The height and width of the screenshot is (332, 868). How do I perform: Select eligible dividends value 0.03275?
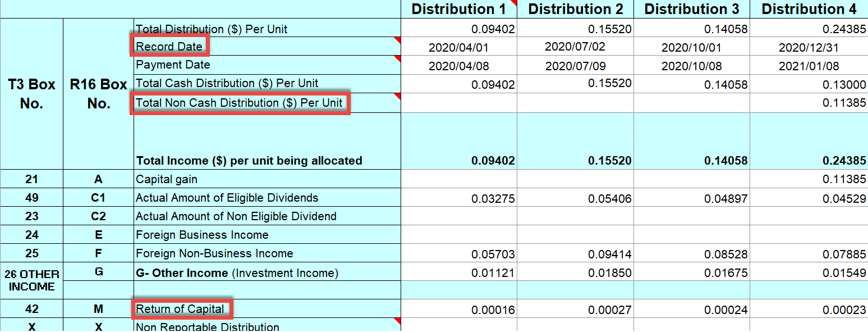493,199
